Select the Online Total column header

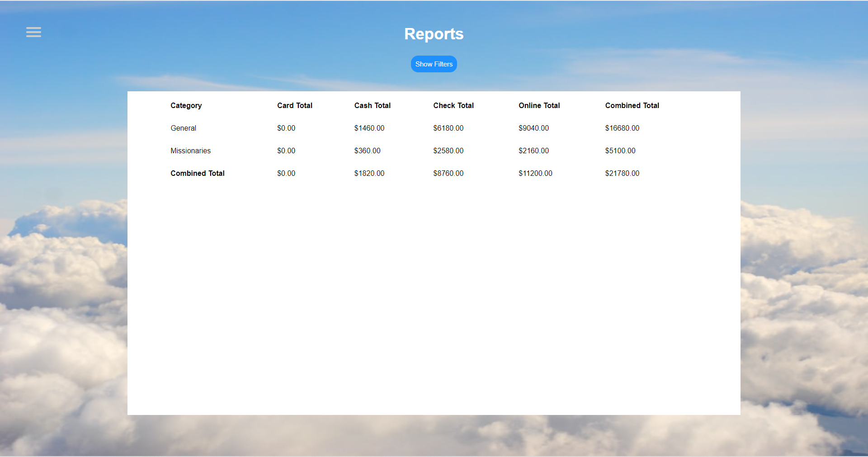[539, 105]
